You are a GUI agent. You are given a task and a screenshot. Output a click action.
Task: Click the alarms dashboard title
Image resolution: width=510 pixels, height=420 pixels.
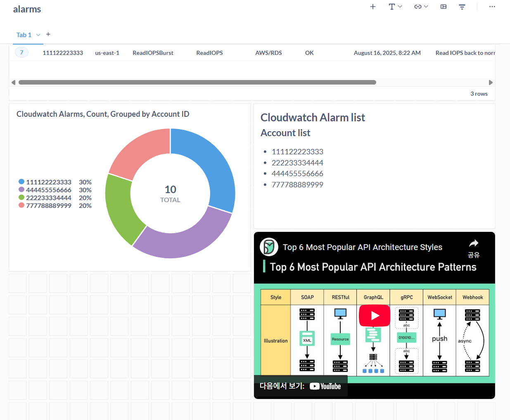[x=27, y=9]
